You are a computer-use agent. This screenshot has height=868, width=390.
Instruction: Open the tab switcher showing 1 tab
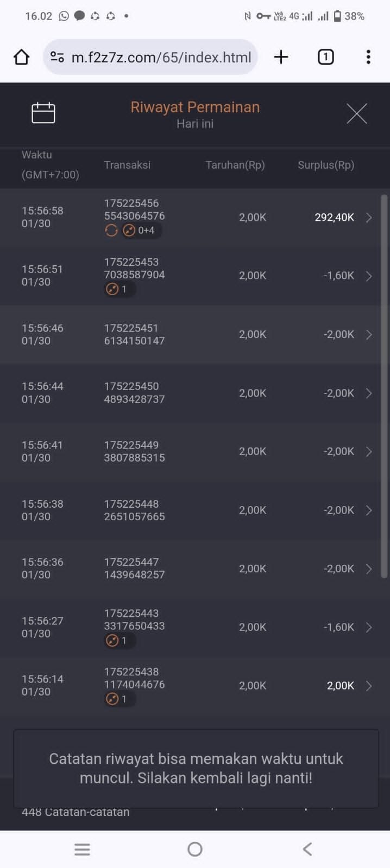pyautogui.click(x=325, y=57)
